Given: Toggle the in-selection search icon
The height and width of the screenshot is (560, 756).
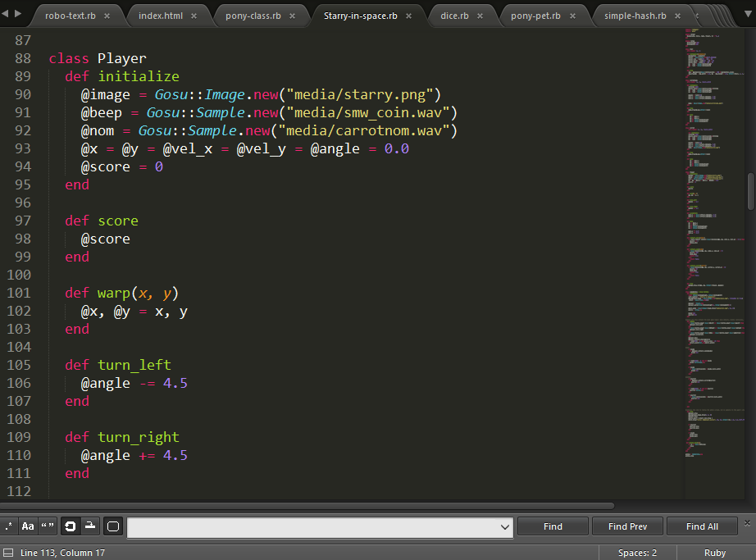Looking at the screenshot, I should tap(90, 526).
